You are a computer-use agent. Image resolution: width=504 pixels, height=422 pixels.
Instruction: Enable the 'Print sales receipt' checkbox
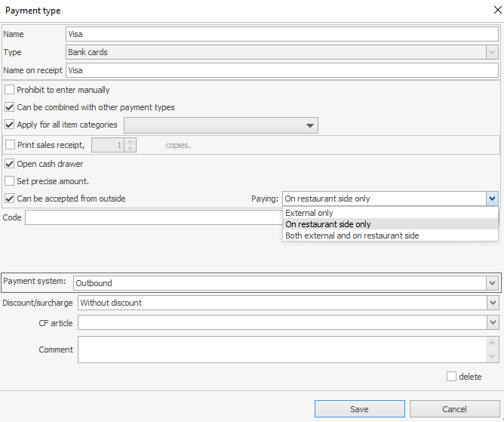pyautogui.click(x=10, y=145)
